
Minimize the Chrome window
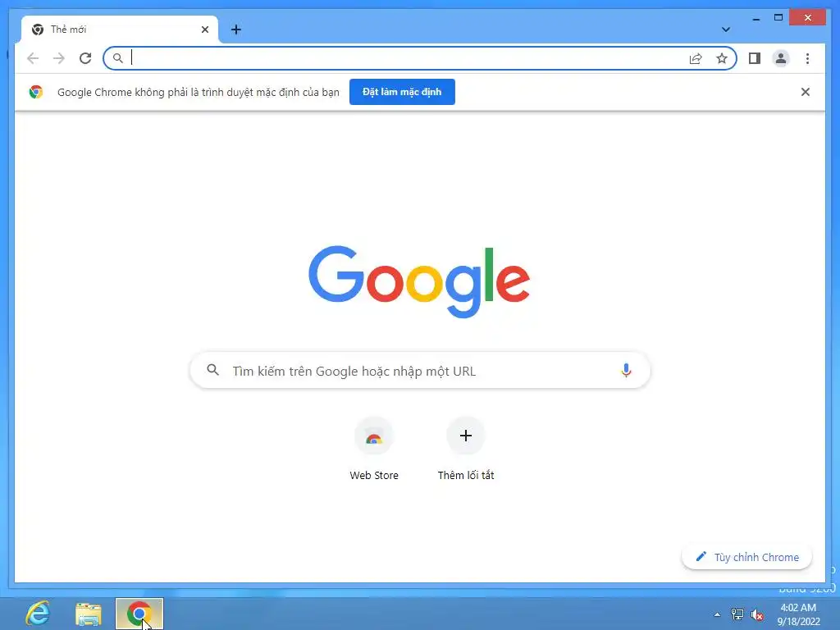click(756, 18)
